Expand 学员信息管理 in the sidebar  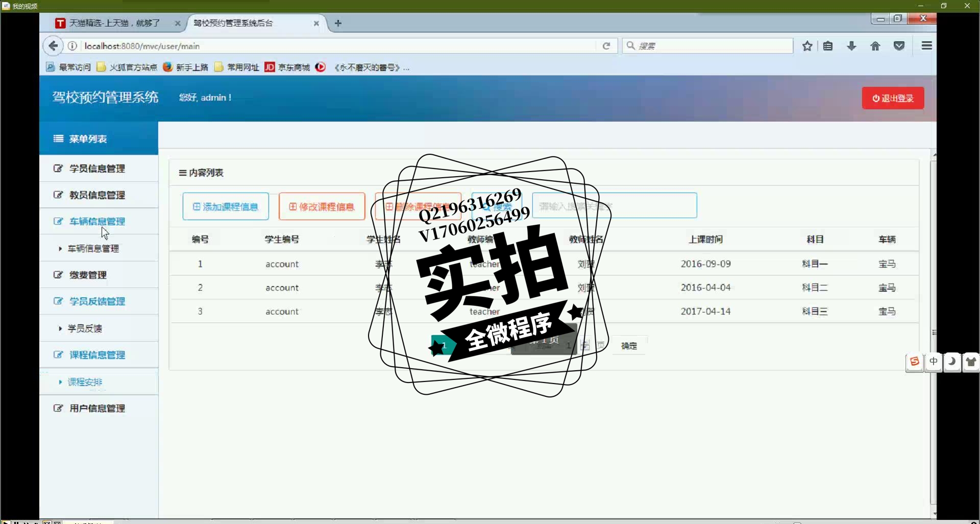coord(99,169)
